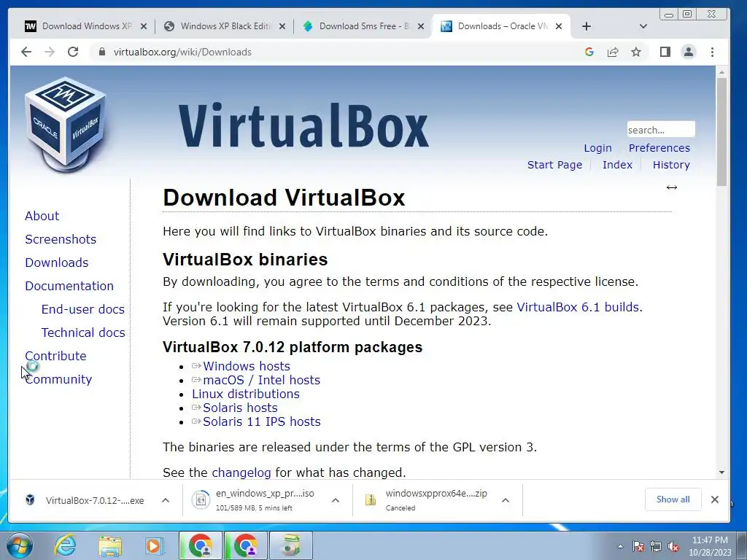Close the Windows XP Black Edition tab

[x=282, y=26]
